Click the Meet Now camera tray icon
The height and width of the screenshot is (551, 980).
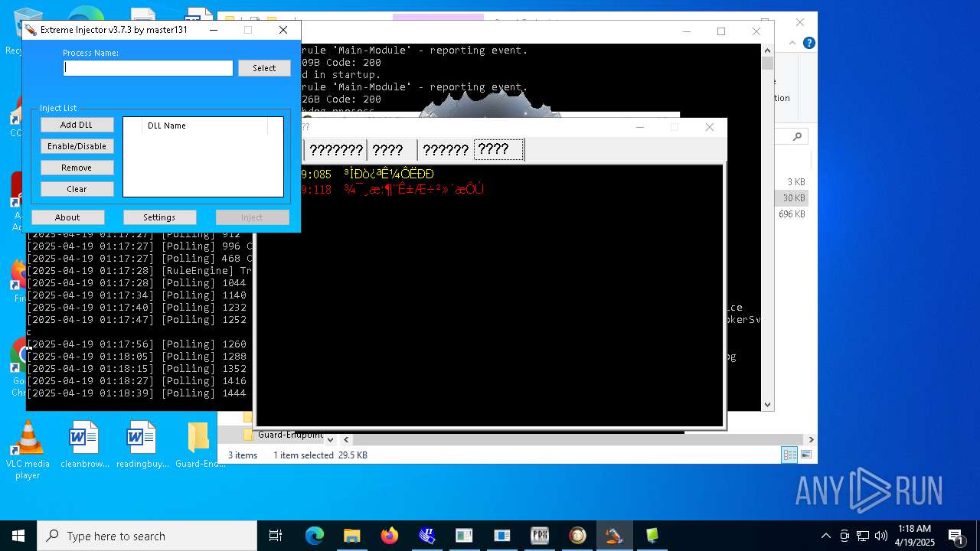pos(844,536)
